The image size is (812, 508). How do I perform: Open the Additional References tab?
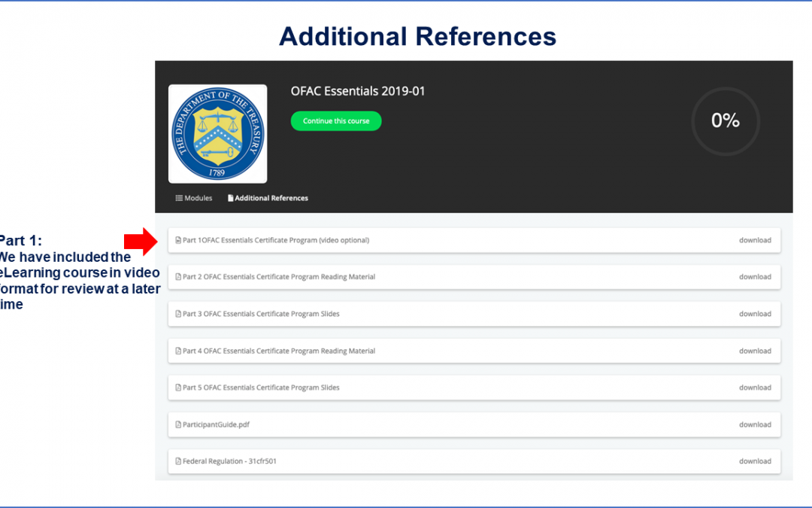(268, 198)
